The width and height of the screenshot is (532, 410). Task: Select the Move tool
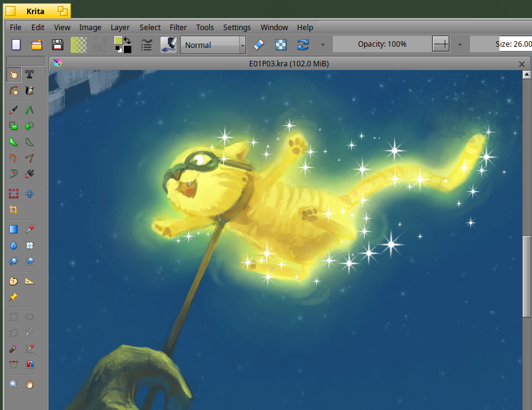coord(30,194)
